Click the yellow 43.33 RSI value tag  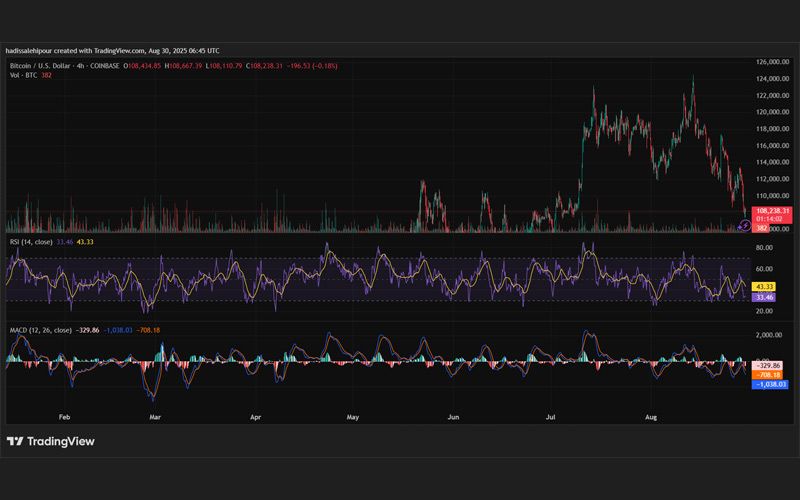point(764,287)
